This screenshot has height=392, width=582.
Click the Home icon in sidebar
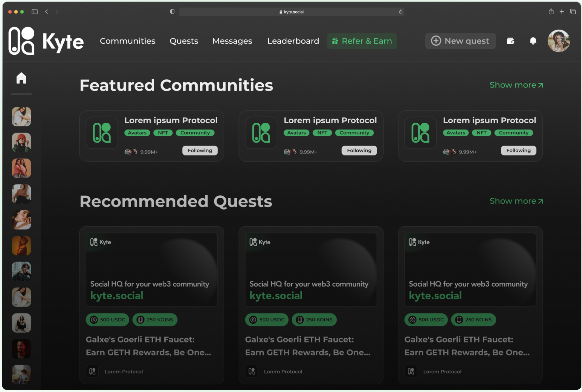(x=21, y=78)
